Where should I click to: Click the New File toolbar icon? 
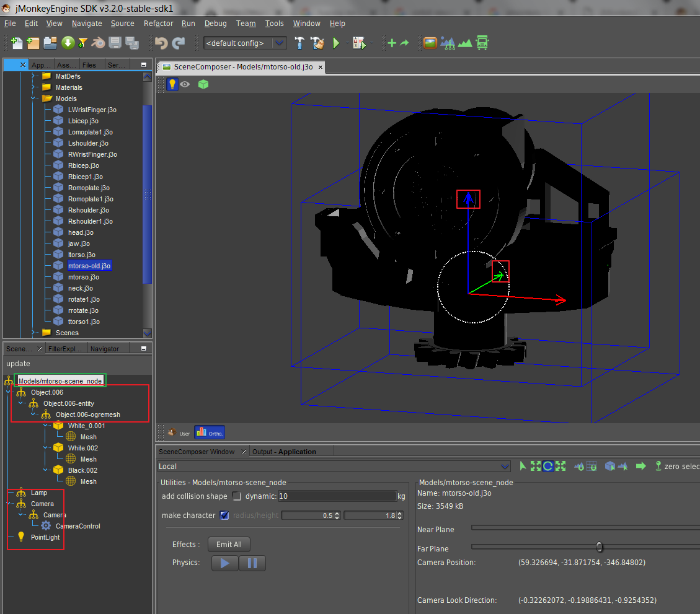tap(17, 43)
